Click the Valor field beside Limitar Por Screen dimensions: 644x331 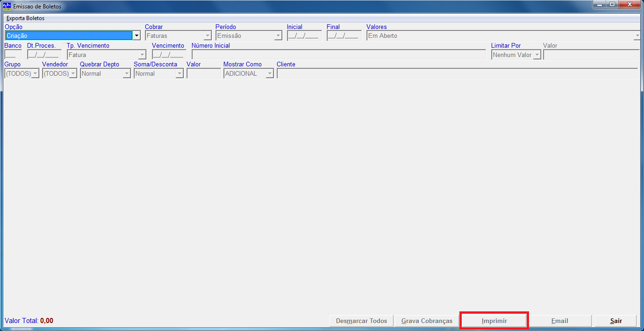[x=592, y=55]
